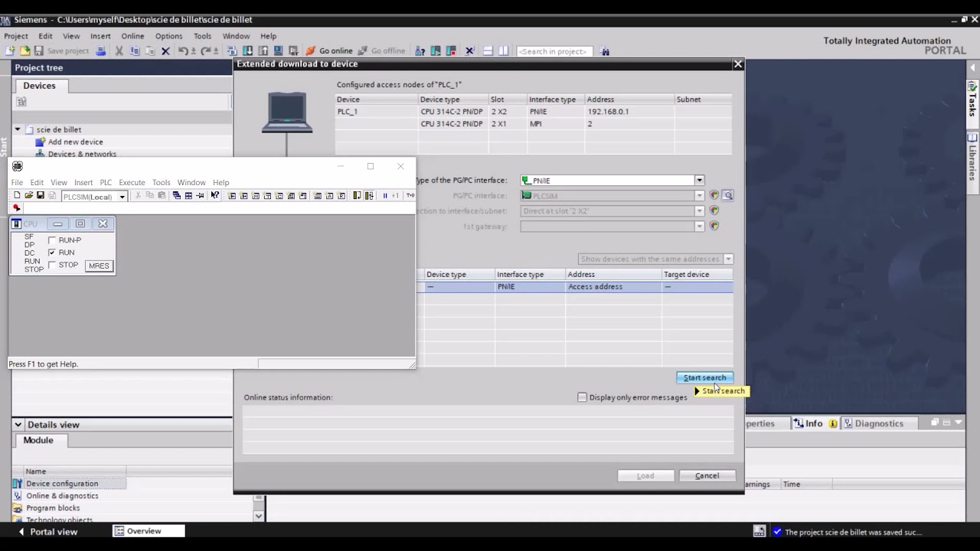The height and width of the screenshot is (551, 980).
Task: Reset timers T=0 in PLCSIM toolbar
Action: 410,196
